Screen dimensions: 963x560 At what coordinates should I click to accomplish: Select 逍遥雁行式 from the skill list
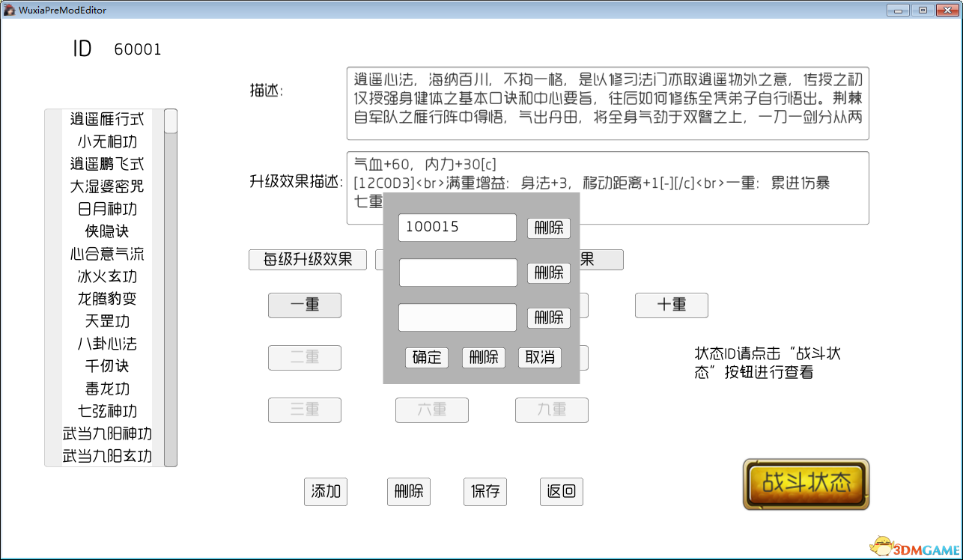(x=107, y=119)
